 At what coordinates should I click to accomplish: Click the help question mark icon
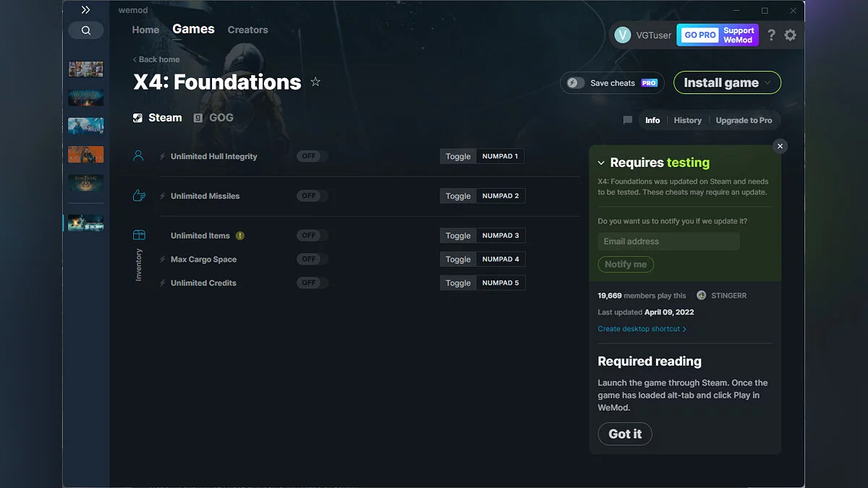pyautogui.click(x=770, y=35)
